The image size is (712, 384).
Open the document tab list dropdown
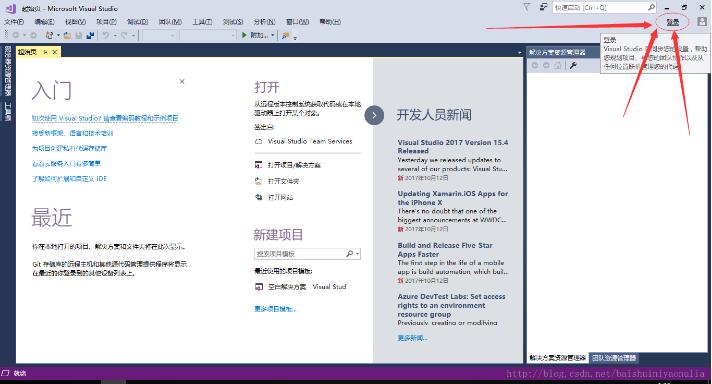519,53
